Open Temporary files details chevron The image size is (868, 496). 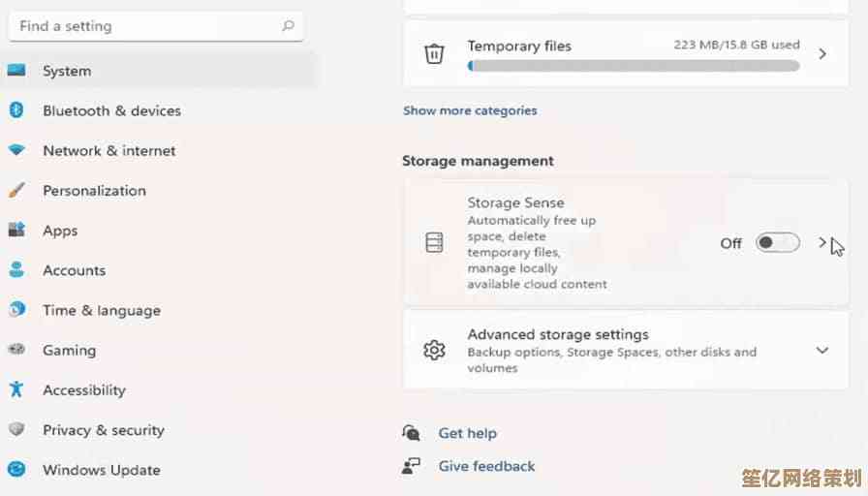coord(822,54)
